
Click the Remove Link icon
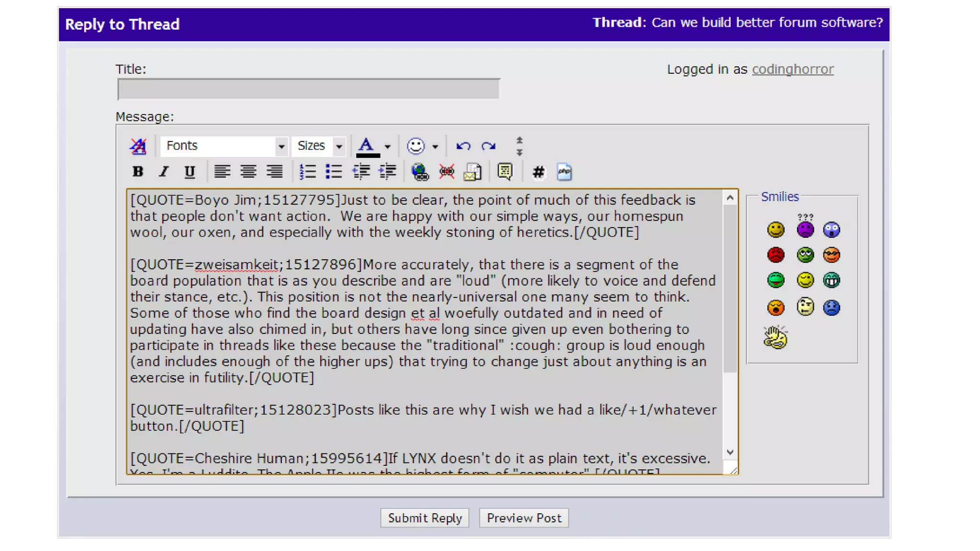[446, 172]
